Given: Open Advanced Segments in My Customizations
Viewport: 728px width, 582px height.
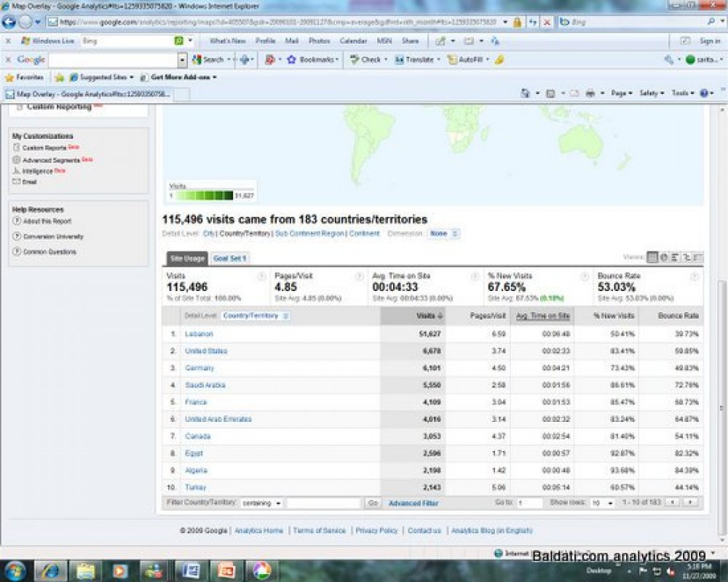Looking at the screenshot, I should pyautogui.click(x=51, y=160).
